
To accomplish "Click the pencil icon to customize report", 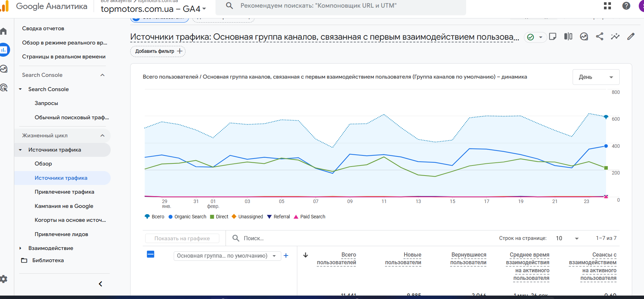I will point(631,37).
